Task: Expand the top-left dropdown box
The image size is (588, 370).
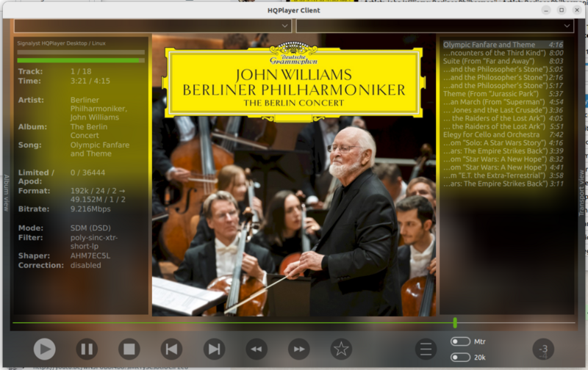Action: (153, 26)
